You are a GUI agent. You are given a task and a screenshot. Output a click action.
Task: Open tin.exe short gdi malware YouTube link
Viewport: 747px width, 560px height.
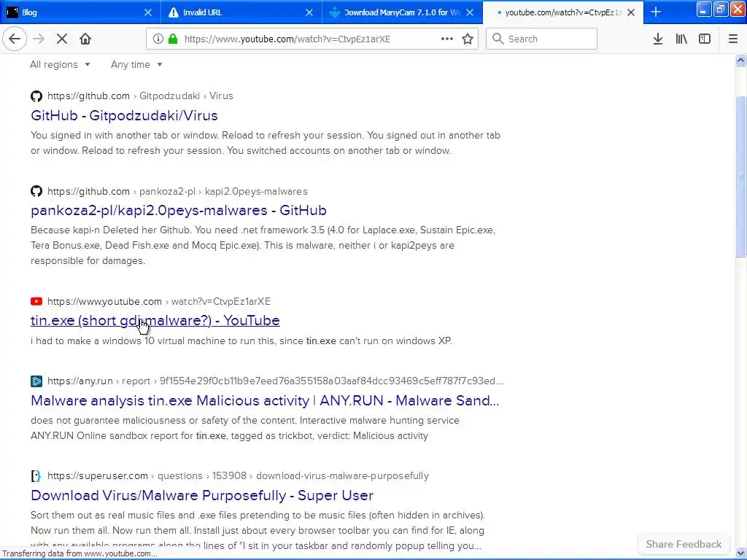pos(155,321)
